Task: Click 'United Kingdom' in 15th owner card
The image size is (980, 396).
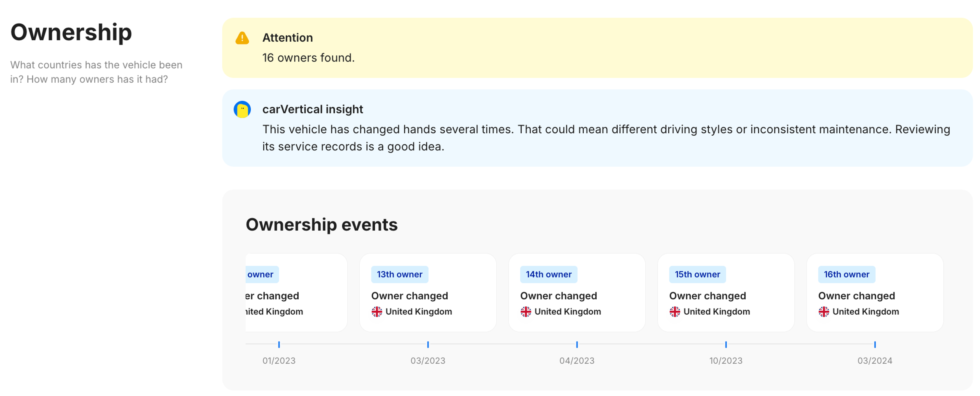Action: [716, 312]
